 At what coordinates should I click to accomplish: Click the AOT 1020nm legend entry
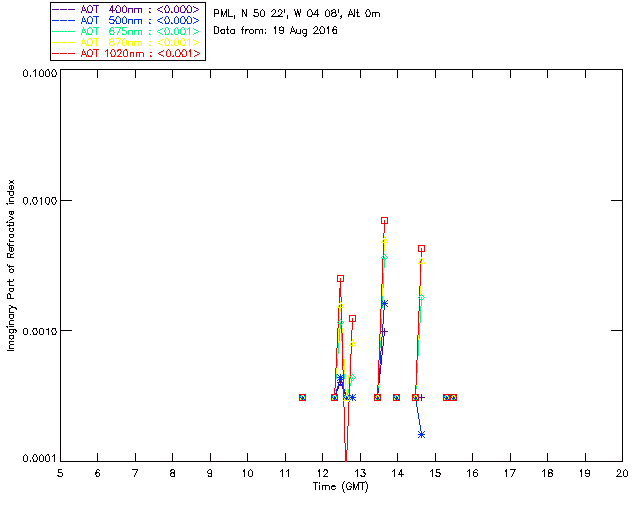click(127, 53)
